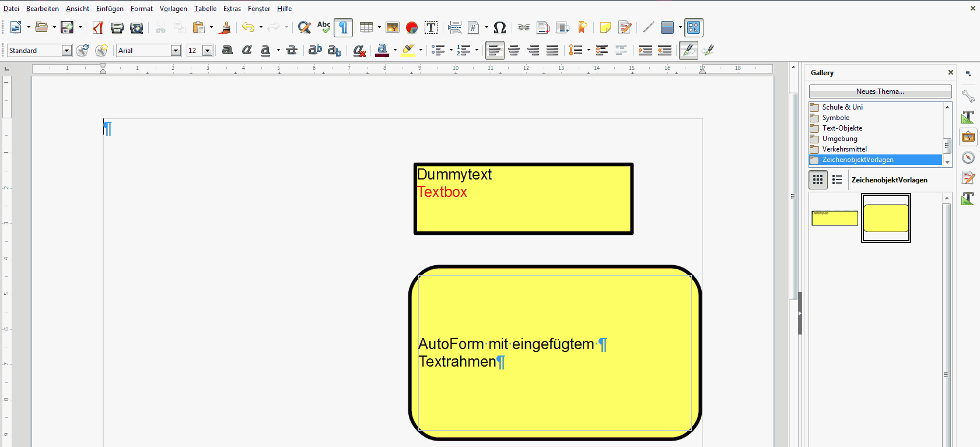Insert a table with the table icon
Image resolution: width=980 pixels, height=447 pixels.
coord(366,27)
